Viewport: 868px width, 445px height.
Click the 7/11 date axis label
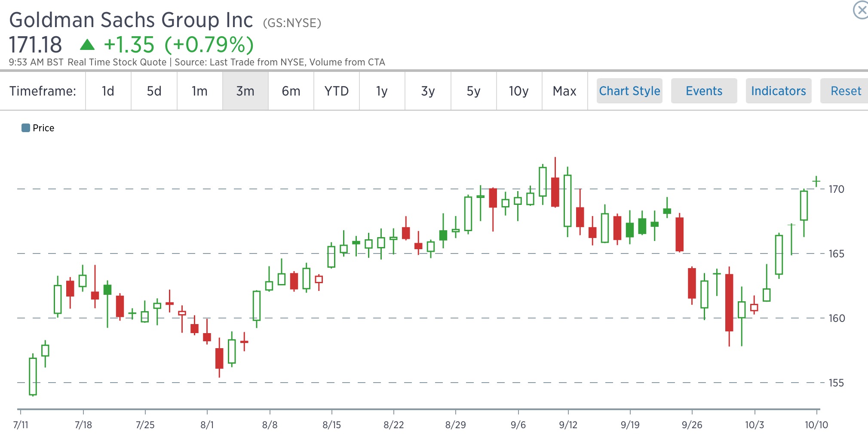(x=21, y=425)
